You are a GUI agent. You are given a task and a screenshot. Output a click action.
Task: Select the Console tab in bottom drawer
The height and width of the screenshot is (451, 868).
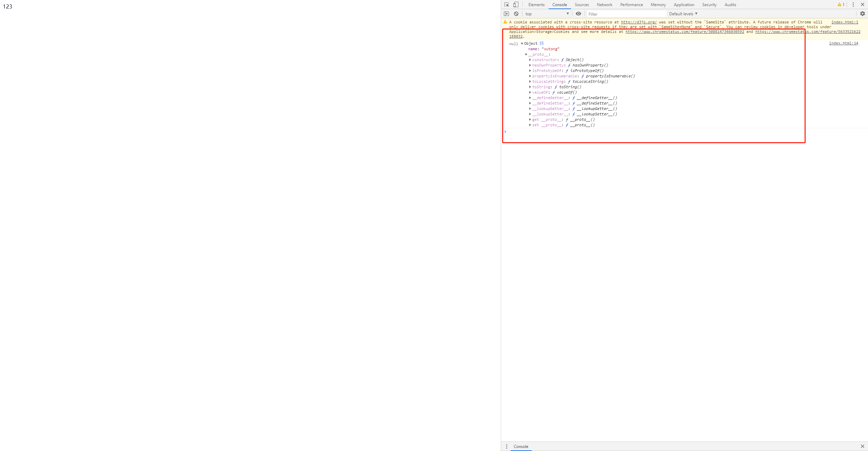pos(521,447)
